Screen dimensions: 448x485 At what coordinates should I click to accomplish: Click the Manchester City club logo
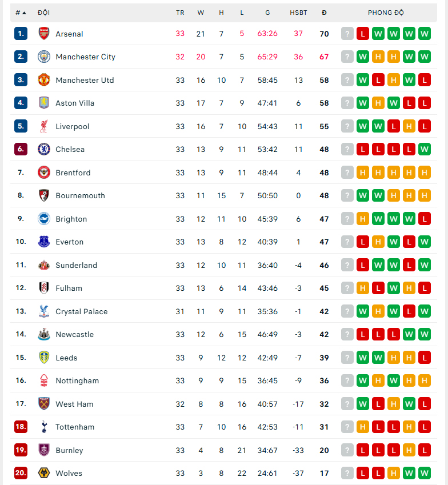point(45,57)
